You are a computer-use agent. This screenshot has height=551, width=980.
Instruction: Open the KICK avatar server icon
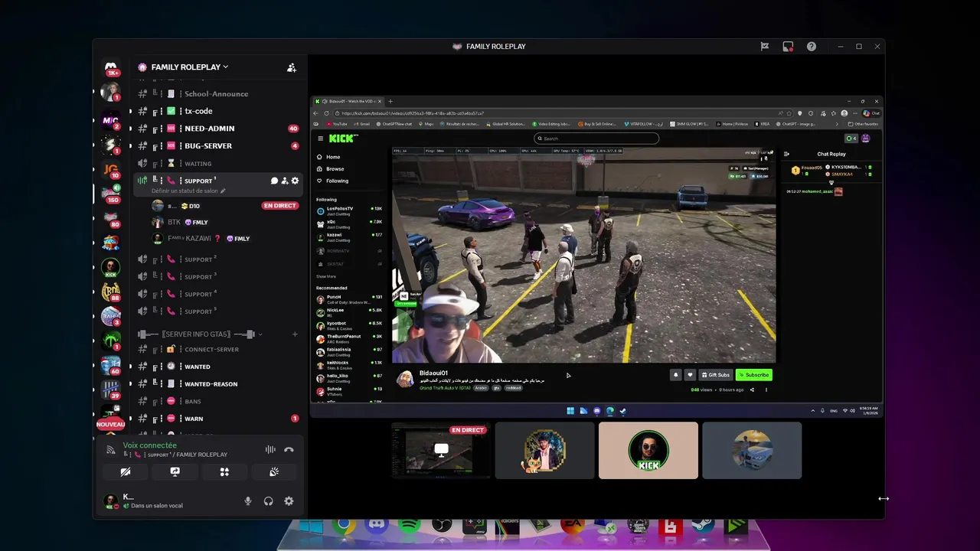[111, 268]
